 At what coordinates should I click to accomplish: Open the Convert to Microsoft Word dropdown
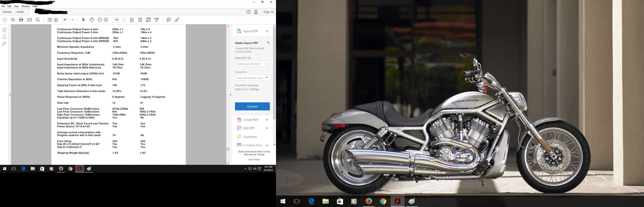(267, 78)
